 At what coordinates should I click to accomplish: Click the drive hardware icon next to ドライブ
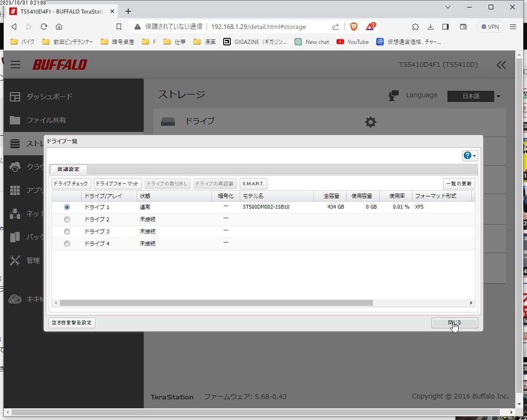click(x=168, y=122)
